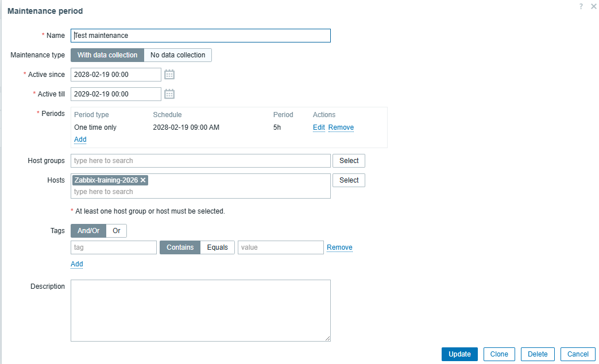The width and height of the screenshot is (599, 364).
Task: Set tags evaluation to Or
Action: tap(117, 231)
